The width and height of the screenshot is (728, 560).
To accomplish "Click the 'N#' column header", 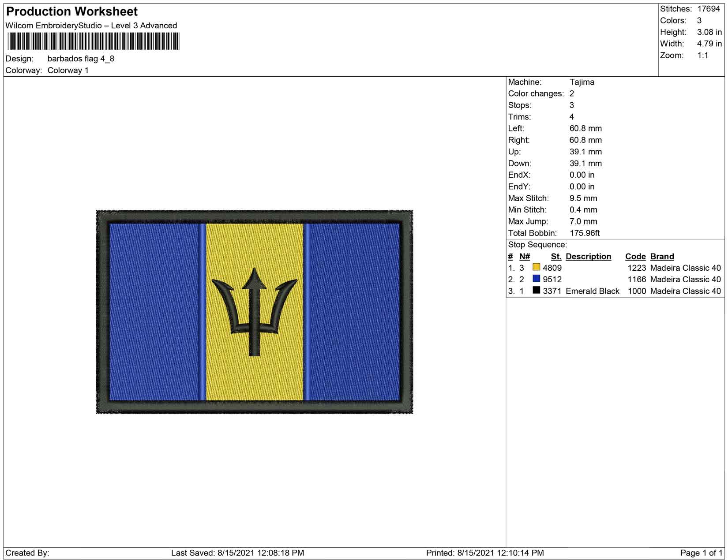I will point(525,257).
